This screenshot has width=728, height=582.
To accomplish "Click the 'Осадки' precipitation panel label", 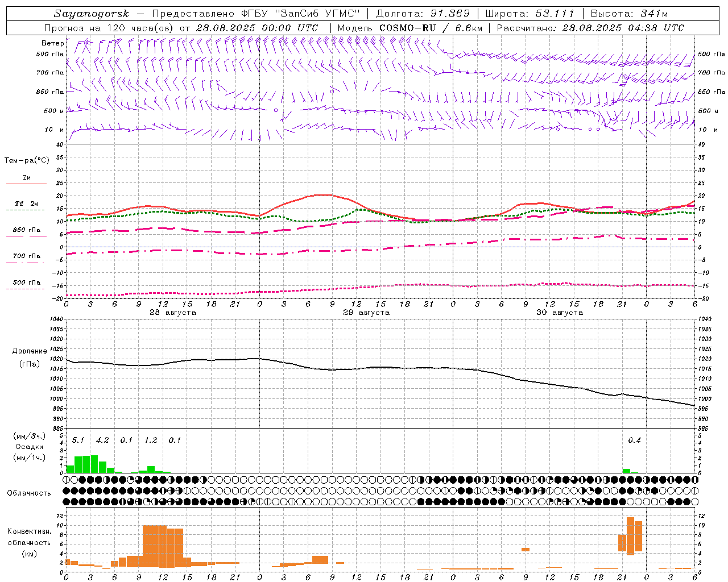I will click(x=29, y=447).
